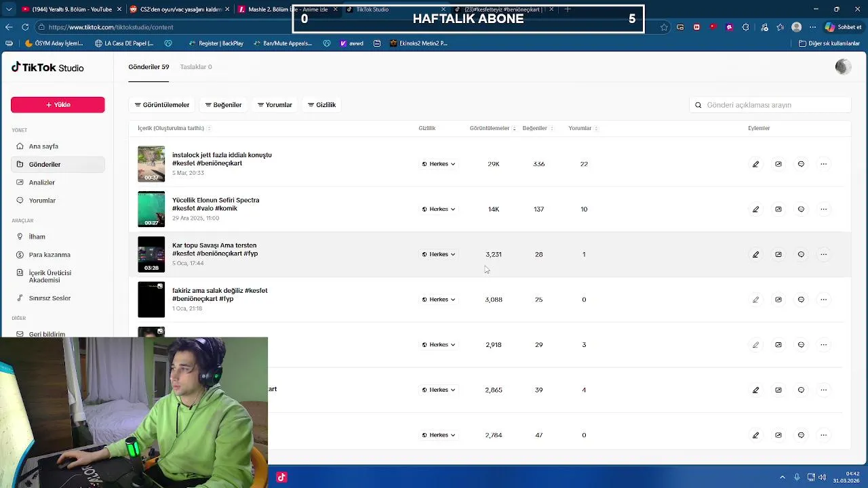Open privacy dropdown for 'fakiriz ama salak değiliz'
Screen dimensions: 868x488
tap(439, 300)
